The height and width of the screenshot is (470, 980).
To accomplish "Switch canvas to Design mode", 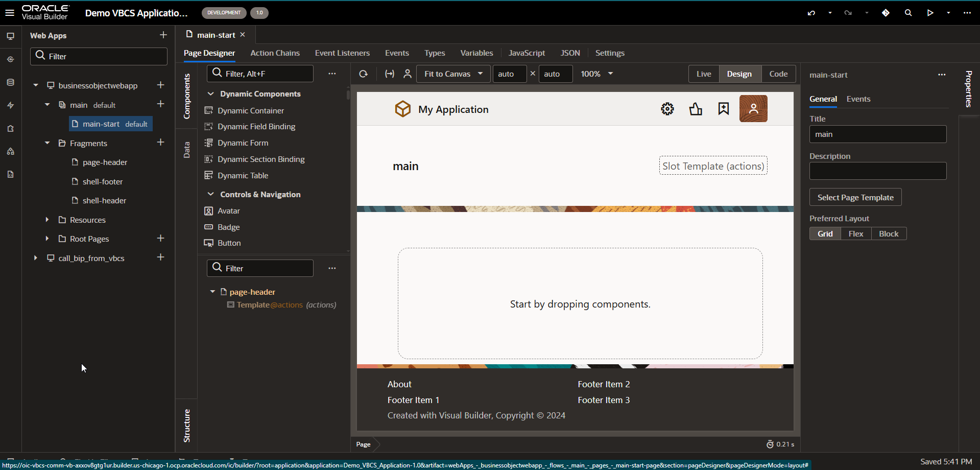I will [x=739, y=74].
